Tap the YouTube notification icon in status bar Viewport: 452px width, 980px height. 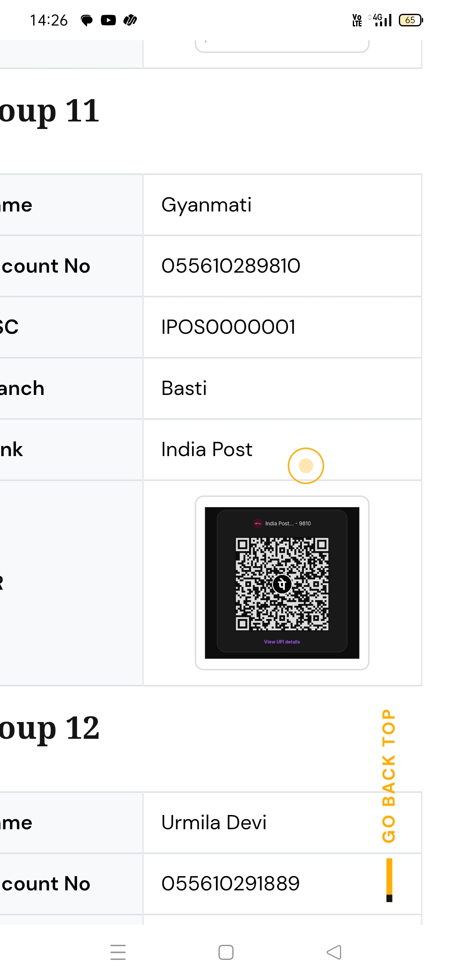tap(108, 20)
